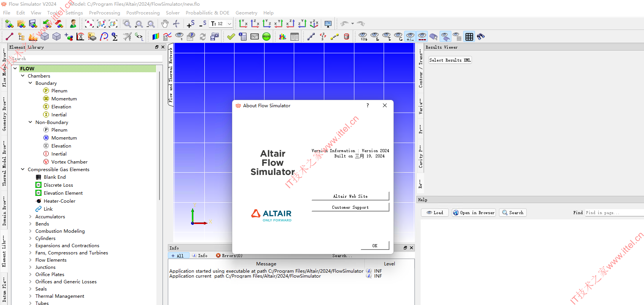
Task: Open the PreProcessing menu
Action: [104, 13]
